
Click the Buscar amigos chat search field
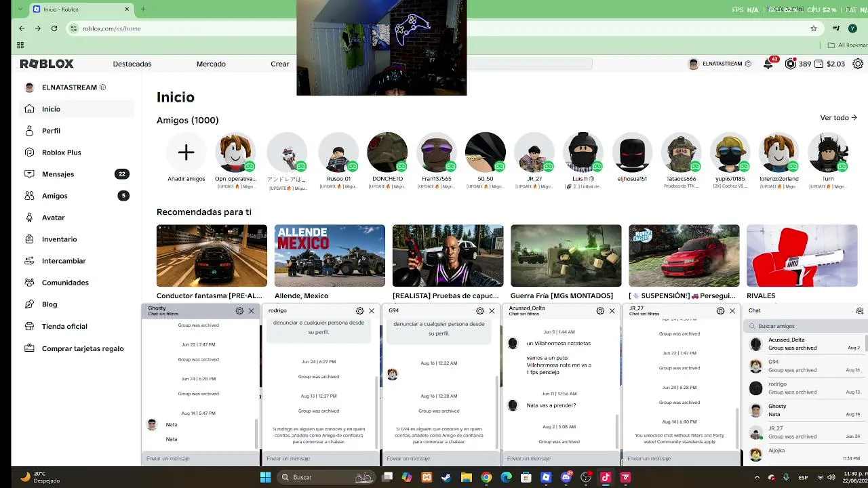(804, 326)
